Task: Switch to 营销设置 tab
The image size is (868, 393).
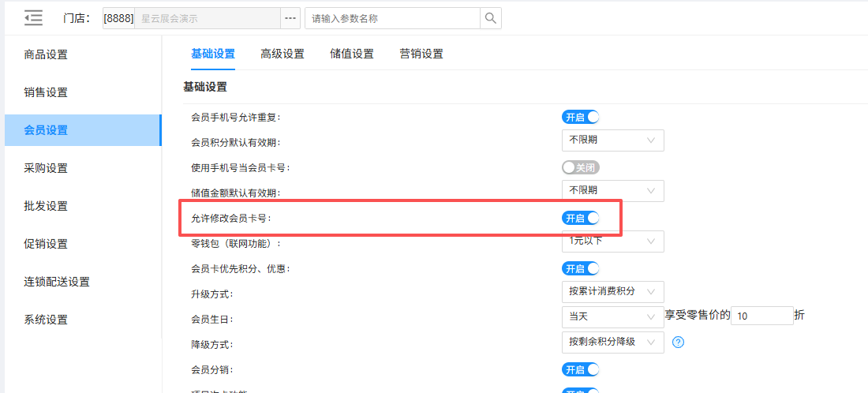Action: click(421, 54)
